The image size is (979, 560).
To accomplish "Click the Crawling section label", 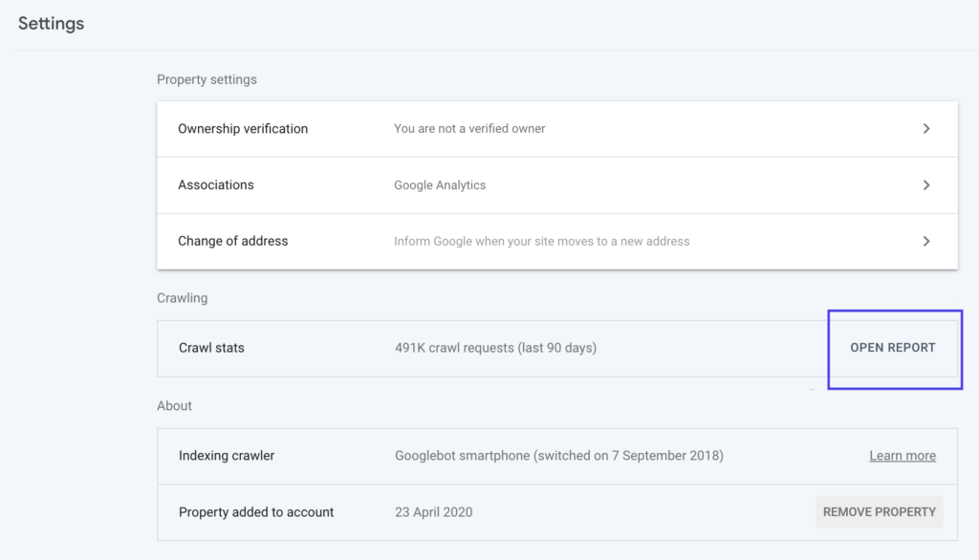I will [182, 297].
